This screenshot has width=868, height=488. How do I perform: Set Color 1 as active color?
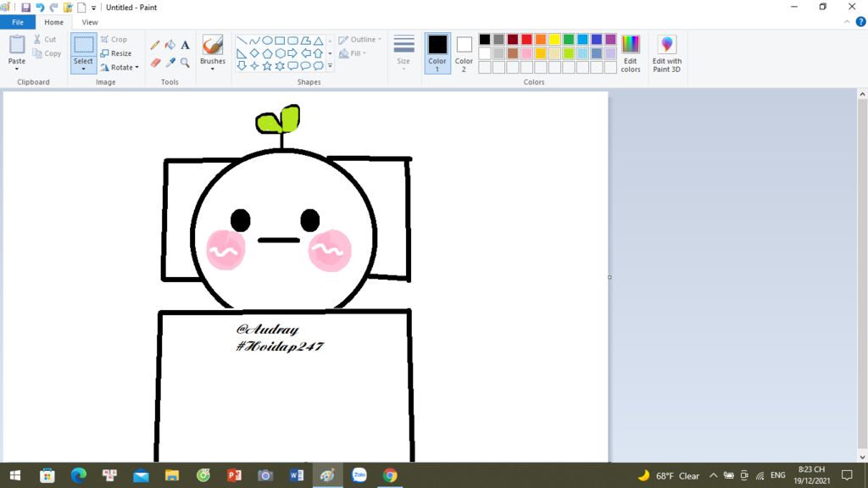pos(437,53)
